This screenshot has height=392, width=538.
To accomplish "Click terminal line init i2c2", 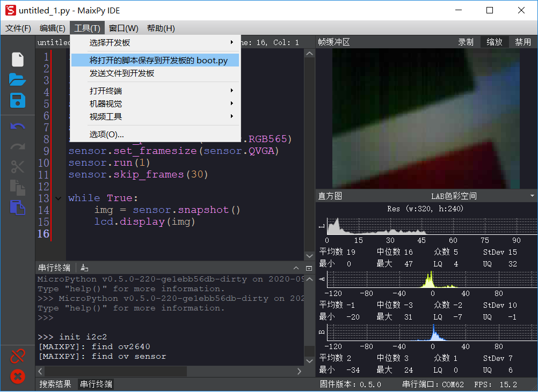I will click(x=72, y=337).
